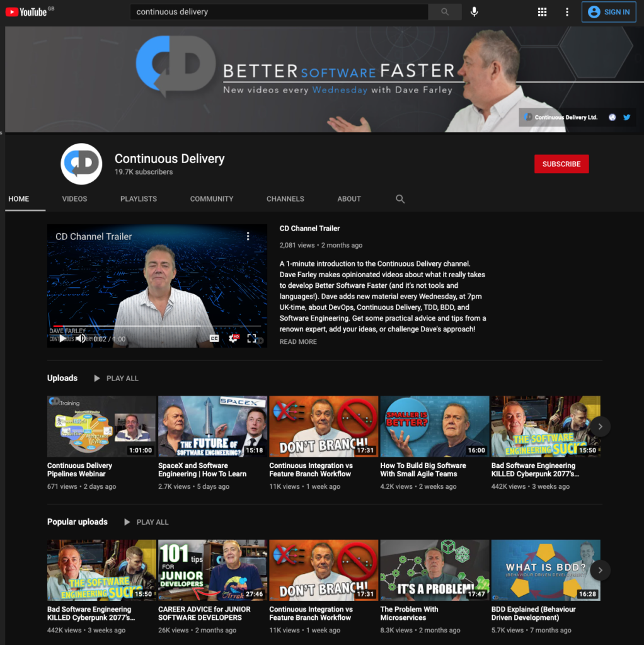Viewport: 644px width, 645px height.
Task: Open the Twitter link on channel banner
Action: pyautogui.click(x=626, y=117)
